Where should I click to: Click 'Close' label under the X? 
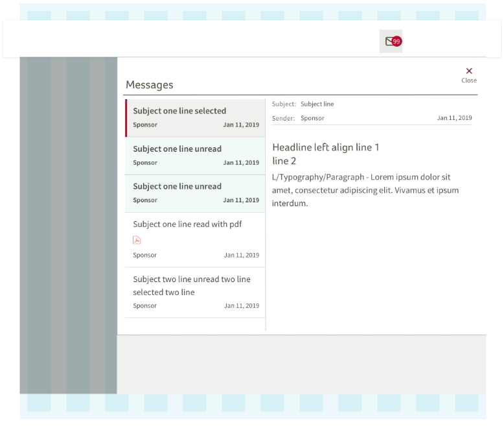(x=469, y=80)
